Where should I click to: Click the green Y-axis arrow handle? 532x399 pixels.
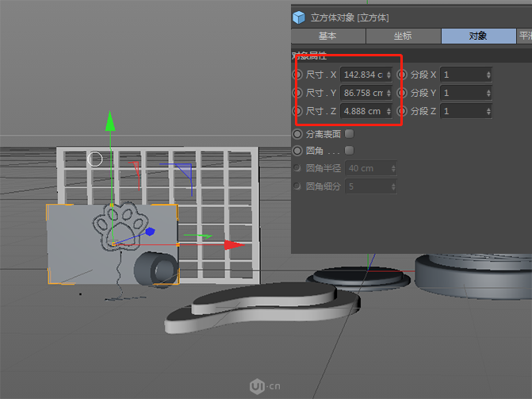110,121
